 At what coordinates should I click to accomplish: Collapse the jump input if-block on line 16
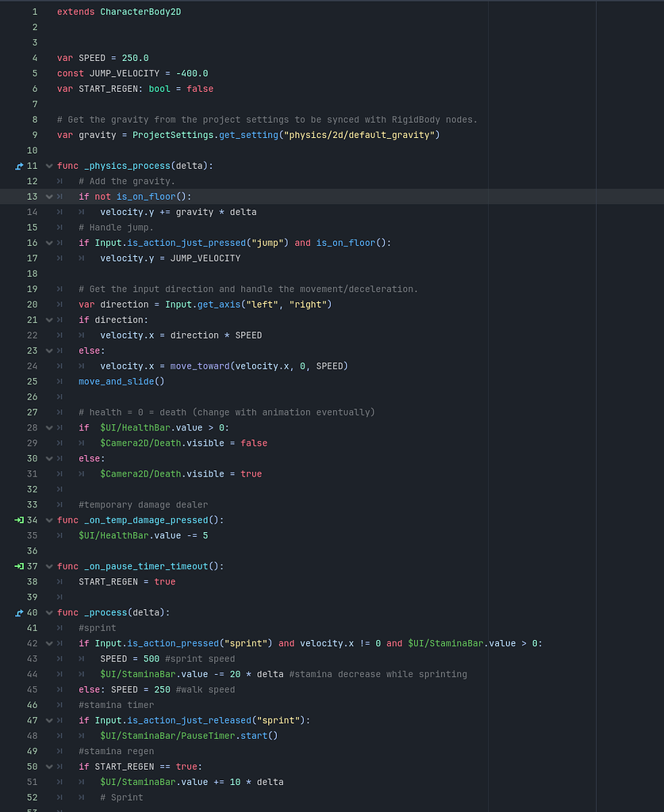pyautogui.click(x=49, y=243)
